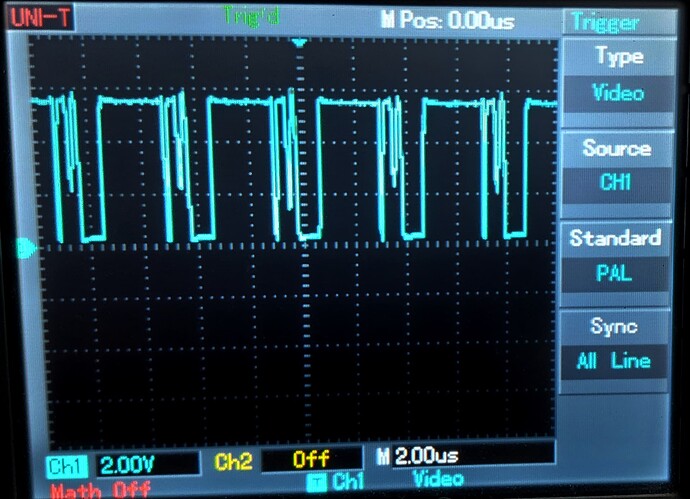This screenshot has height=499, width=690.
Task: Click the M timebase icon beside 2.00us
Action: click(383, 457)
